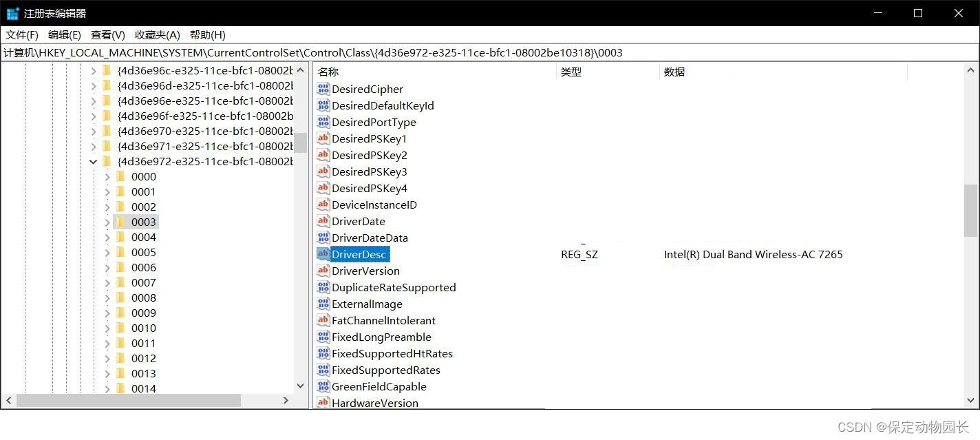This screenshot has width=980, height=440.
Task: Open the 收藏夹(A) menu
Action: pyautogui.click(x=158, y=34)
